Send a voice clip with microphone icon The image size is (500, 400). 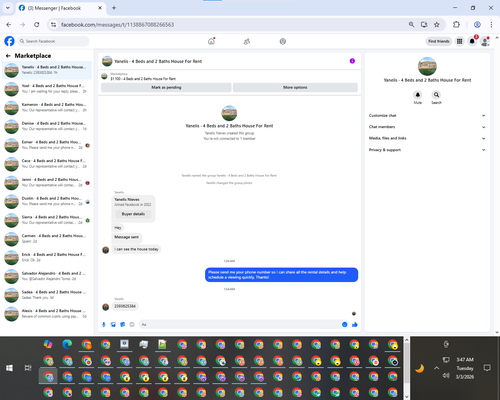pos(104,324)
